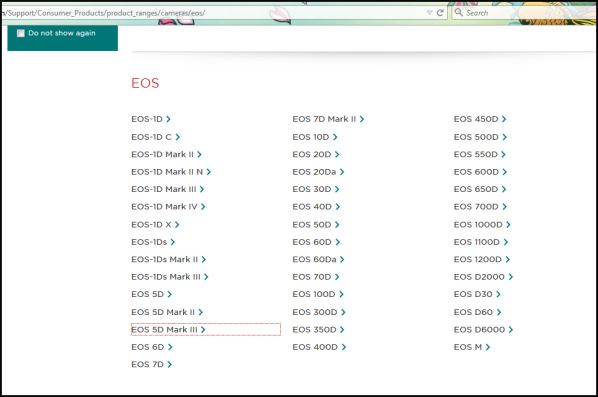Open the EOS-1Ds Mark III link
Viewport: 598px width, 397px height.
click(170, 277)
